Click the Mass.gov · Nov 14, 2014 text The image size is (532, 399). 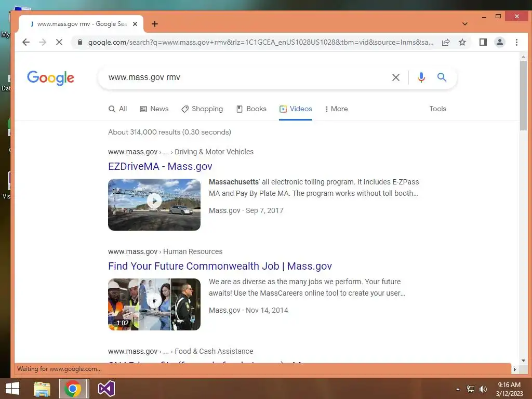point(248,310)
